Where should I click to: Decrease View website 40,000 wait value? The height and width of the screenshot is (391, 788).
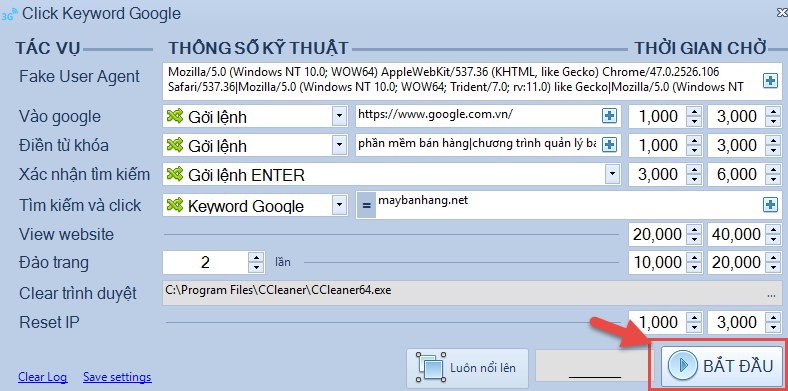pos(772,239)
